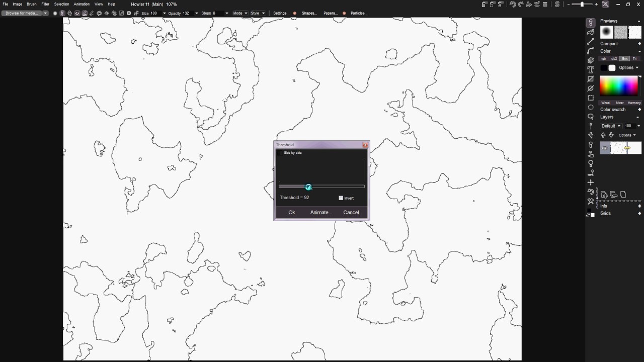Screen dimensions: 644x362
Task: Open the Steps value dropdown
Action: [226, 13]
